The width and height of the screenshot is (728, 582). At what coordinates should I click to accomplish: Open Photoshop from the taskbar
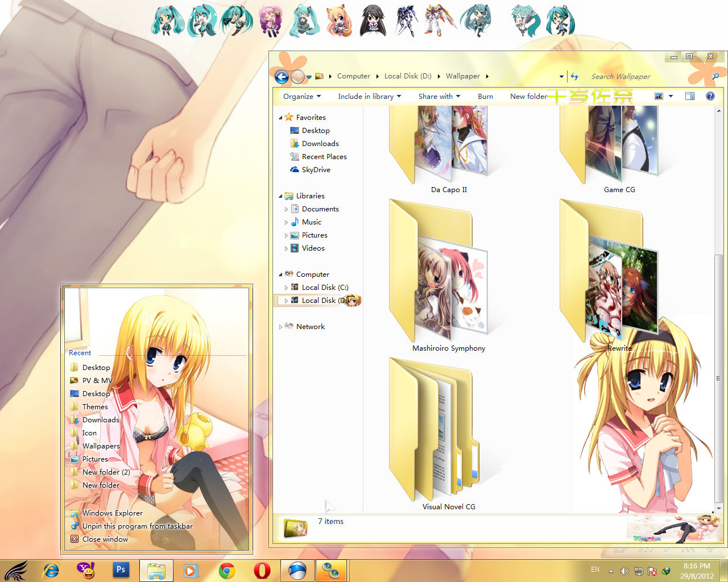pos(121,570)
